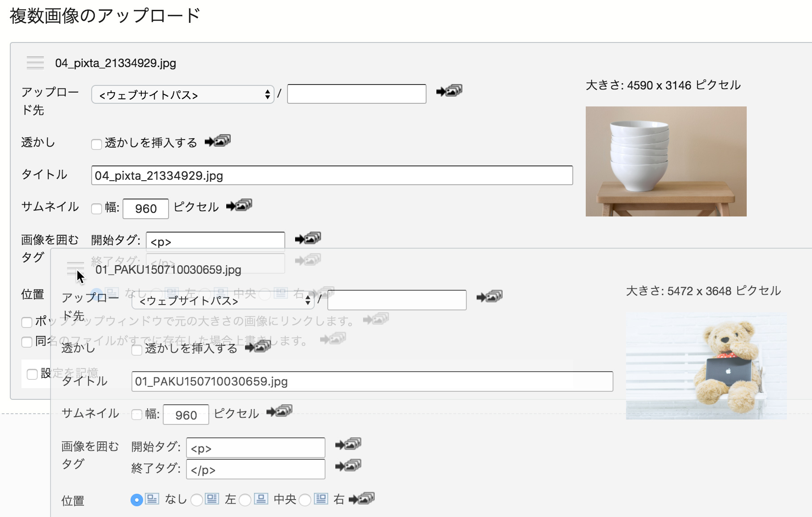Apply watermark setting to all for 04_pixta
This screenshot has height=517, width=812.
click(218, 141)
